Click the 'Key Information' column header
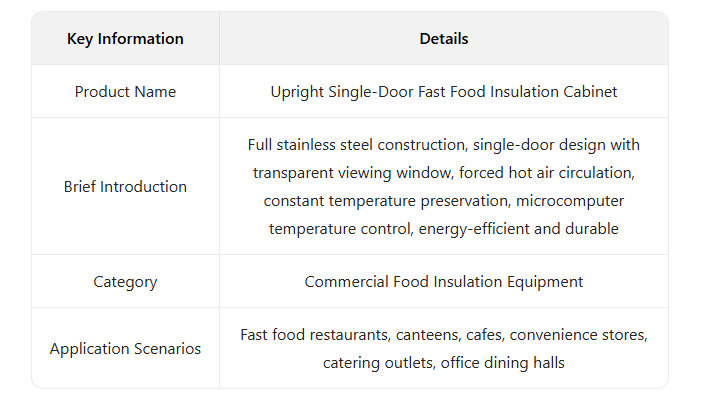This screenshot has height=401, width=701. tap(125, 39)
